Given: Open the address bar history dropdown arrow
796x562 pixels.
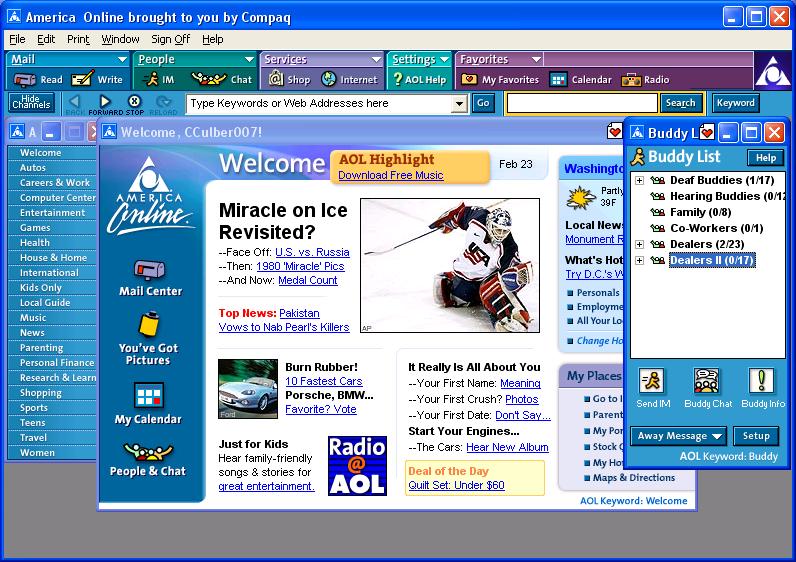Looking at the screenshot, I should [459, 104].
